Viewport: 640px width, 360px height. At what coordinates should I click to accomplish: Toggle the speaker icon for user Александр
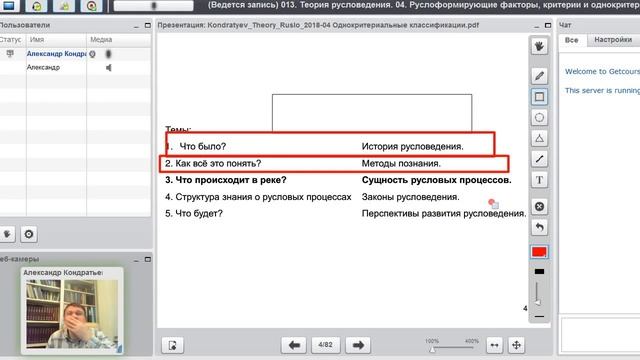tap(109, 68)
